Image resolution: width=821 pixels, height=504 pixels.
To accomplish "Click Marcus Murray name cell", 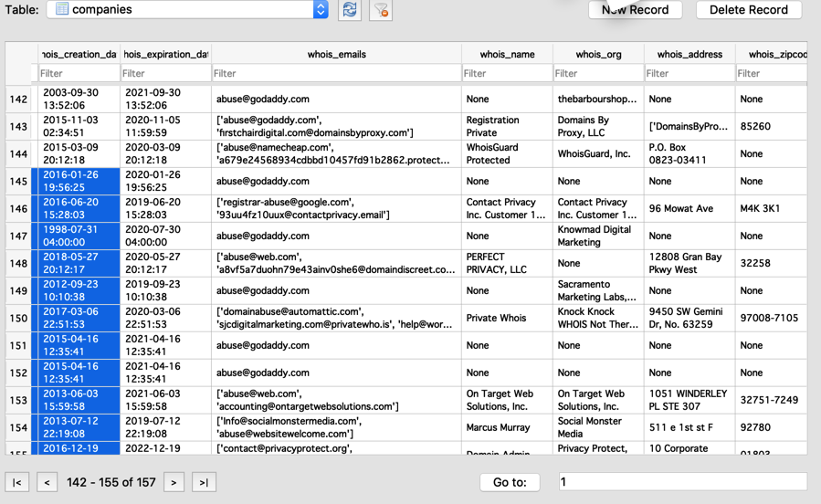I will (x=507, y=427).
